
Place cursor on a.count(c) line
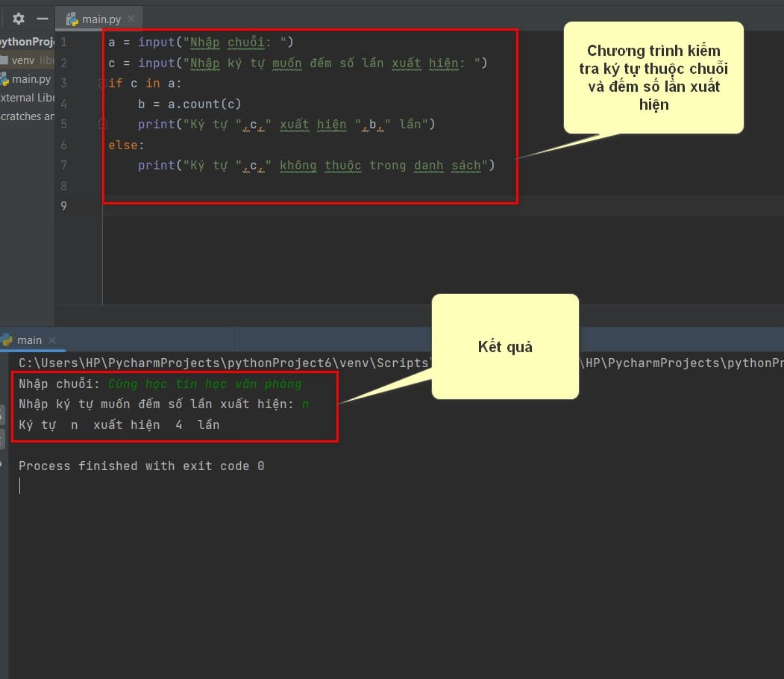(x=189, y=104)
